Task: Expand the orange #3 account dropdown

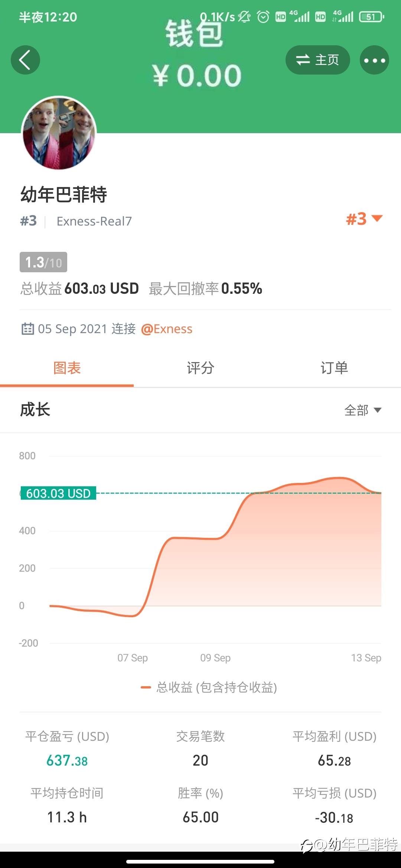Action: pyautogui.click(x=364, y=219)
